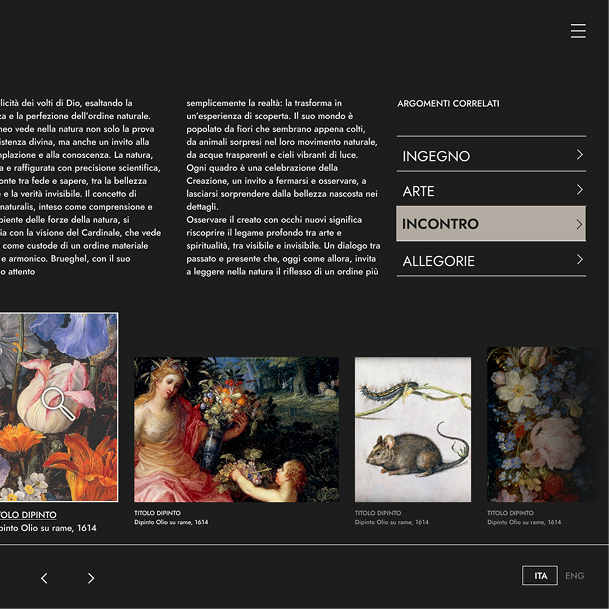Open the ALLEGORIE related topic
The height and width of the screenshot is (609, 609).
coord(491,260)
